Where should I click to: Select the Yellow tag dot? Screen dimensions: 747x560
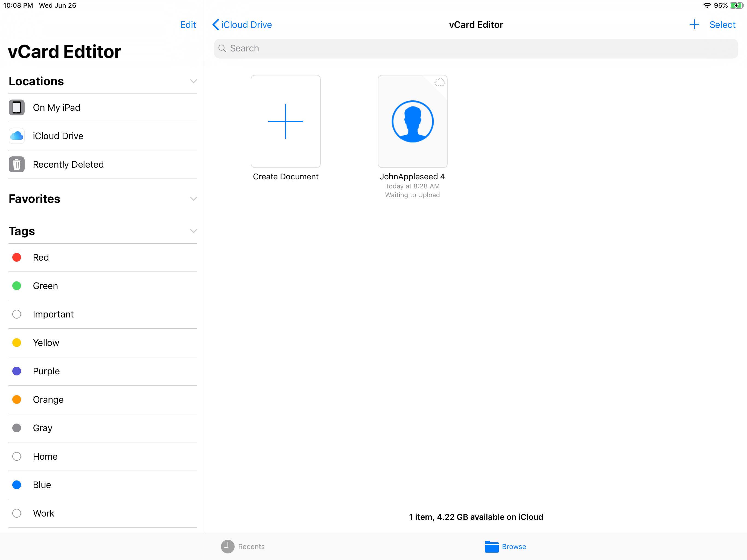point(17,343)
